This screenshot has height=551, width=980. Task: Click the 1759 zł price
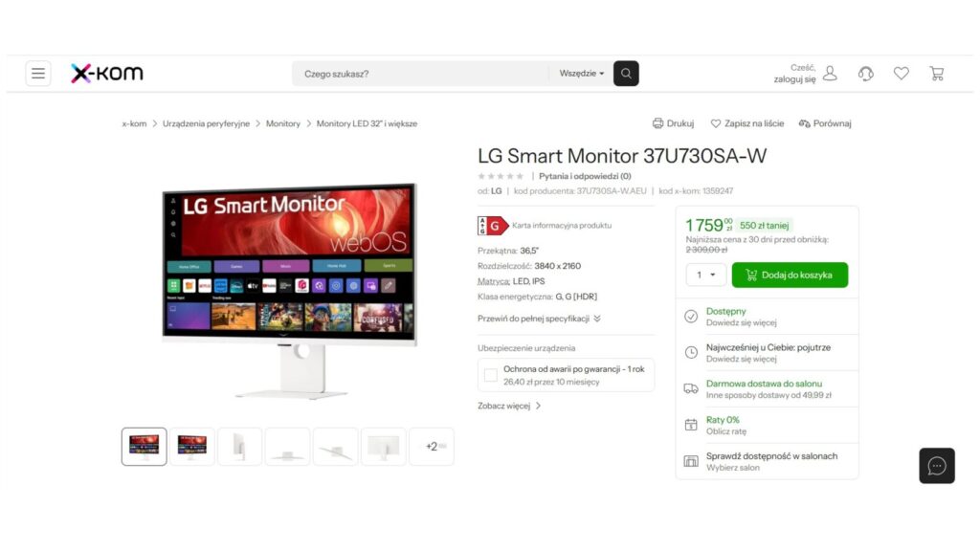coord(708,225)
